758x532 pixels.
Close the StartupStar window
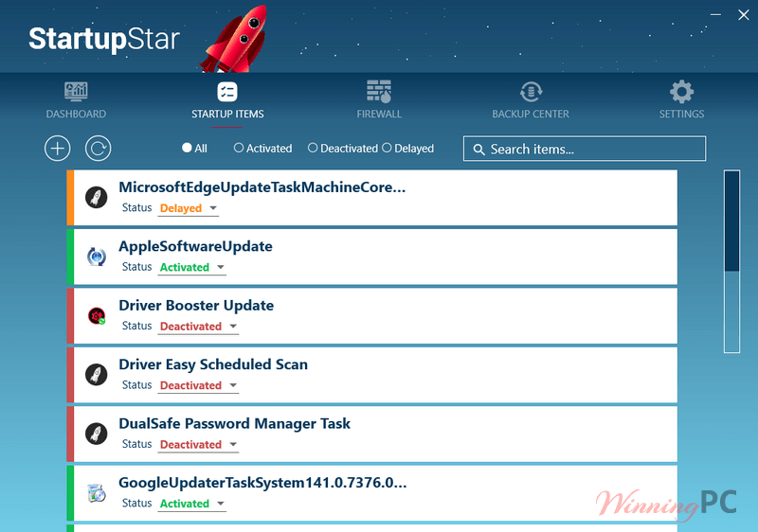[x=744, y=15]
